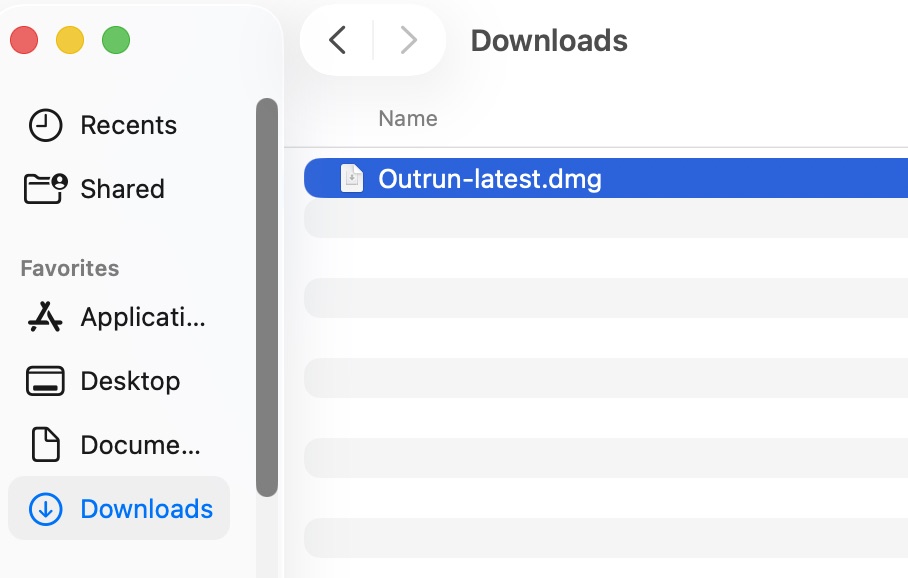Select the Desktop favorite

tap(130, 381)
